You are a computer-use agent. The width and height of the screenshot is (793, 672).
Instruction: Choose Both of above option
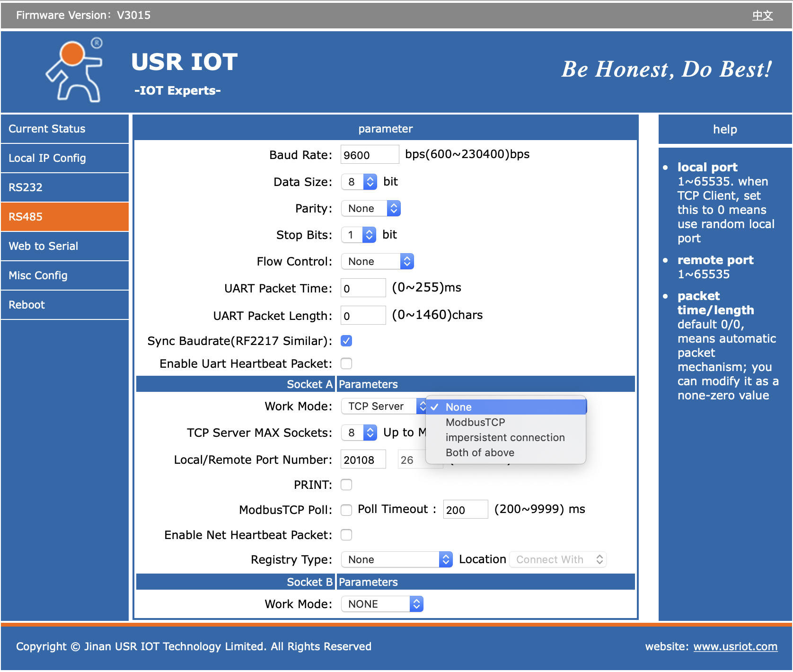coord(506,452)
